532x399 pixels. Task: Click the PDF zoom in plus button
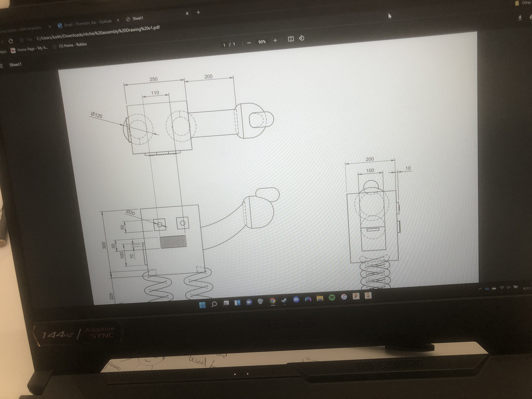pyautogui.click(x=275, y=41)
